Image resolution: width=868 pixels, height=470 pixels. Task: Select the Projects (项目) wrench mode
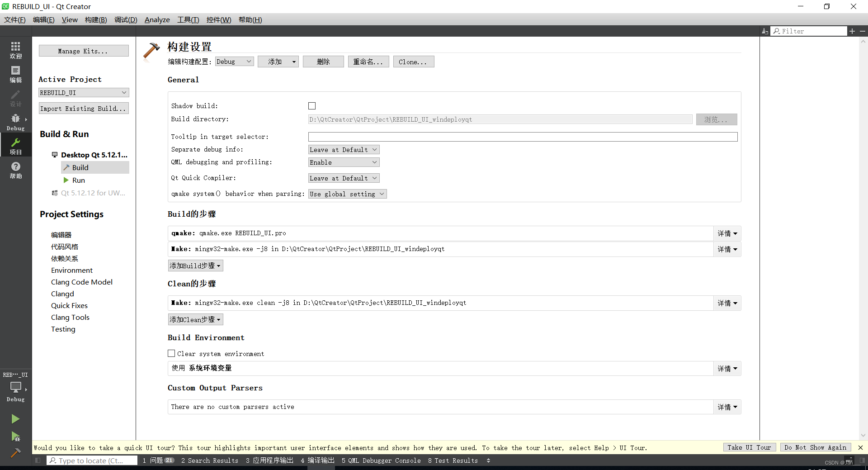click(16, 146)
